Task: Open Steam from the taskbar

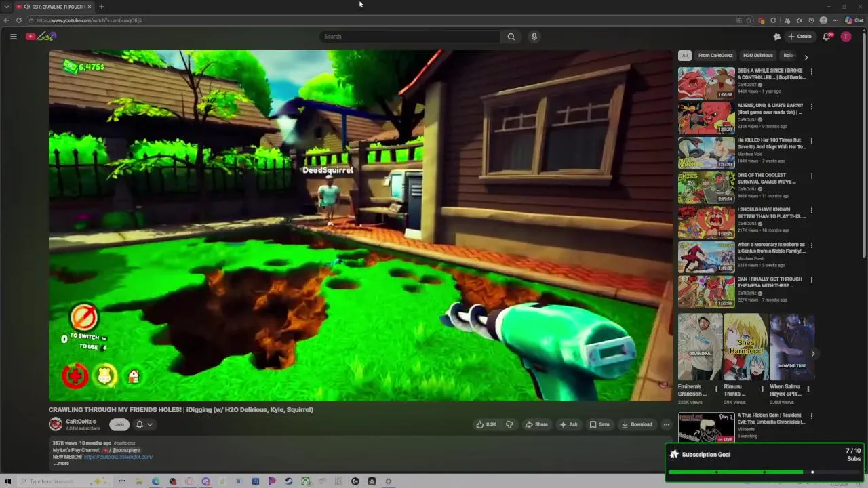Action: tap(288, 481)
